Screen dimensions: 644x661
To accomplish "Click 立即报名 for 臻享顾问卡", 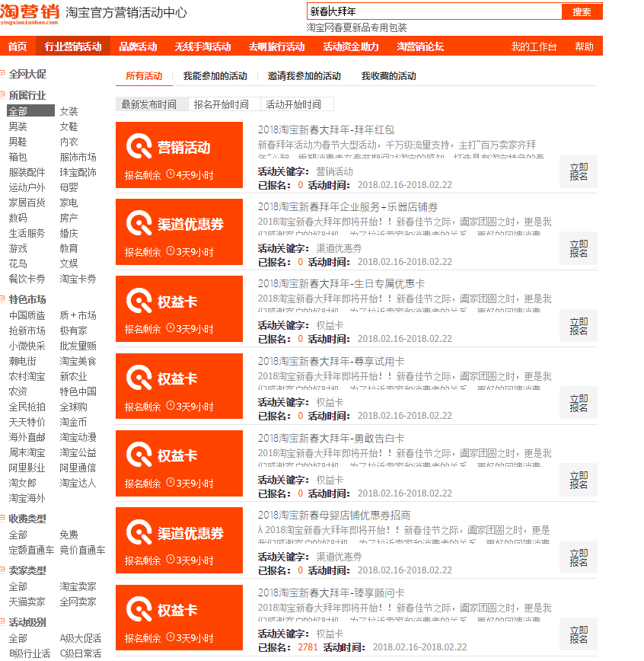I will click(579, 634).
